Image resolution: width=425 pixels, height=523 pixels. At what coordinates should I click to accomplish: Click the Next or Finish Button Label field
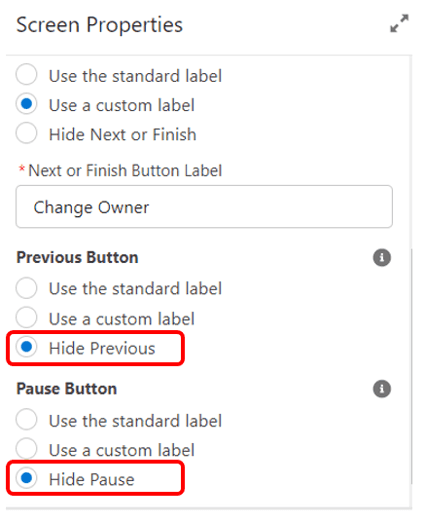[204, 207]
